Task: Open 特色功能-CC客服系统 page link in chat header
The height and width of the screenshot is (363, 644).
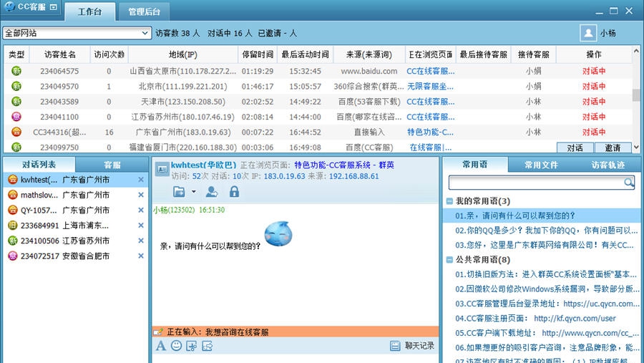Action: (x=344, y=165)
